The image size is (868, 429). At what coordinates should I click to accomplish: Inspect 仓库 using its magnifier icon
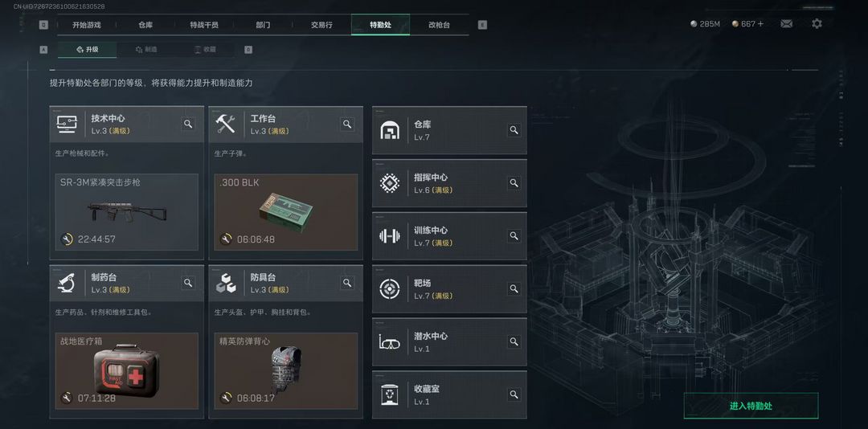coord(514,130)
